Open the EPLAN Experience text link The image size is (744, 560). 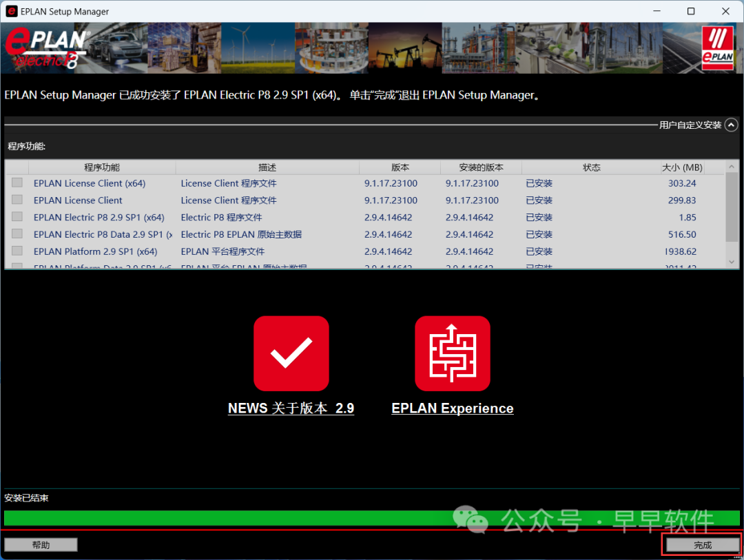coord(452,408)
